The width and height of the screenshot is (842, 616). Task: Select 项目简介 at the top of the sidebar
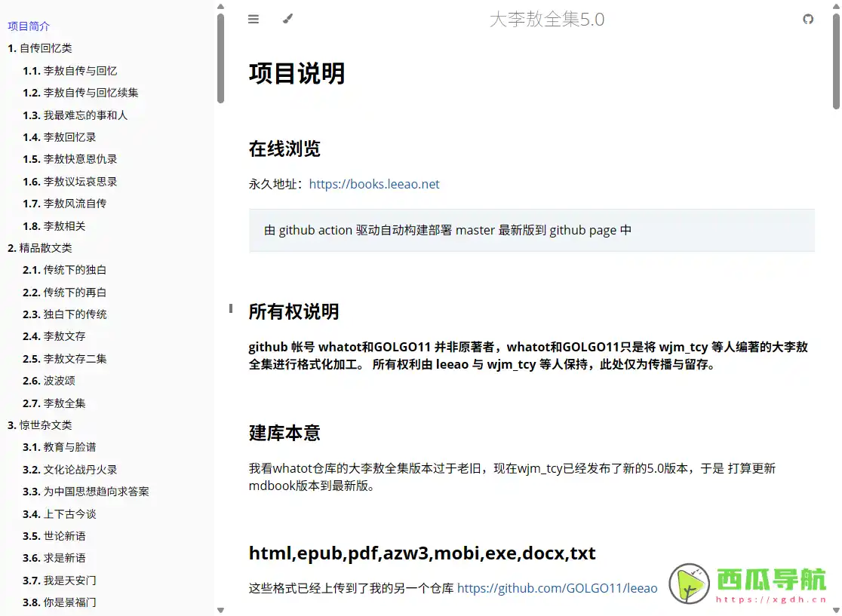29,26
